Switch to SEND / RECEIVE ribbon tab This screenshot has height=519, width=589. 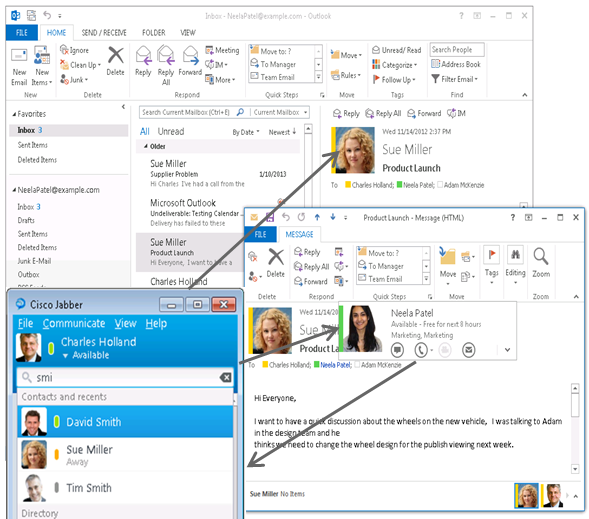click(x=104, y=33)
